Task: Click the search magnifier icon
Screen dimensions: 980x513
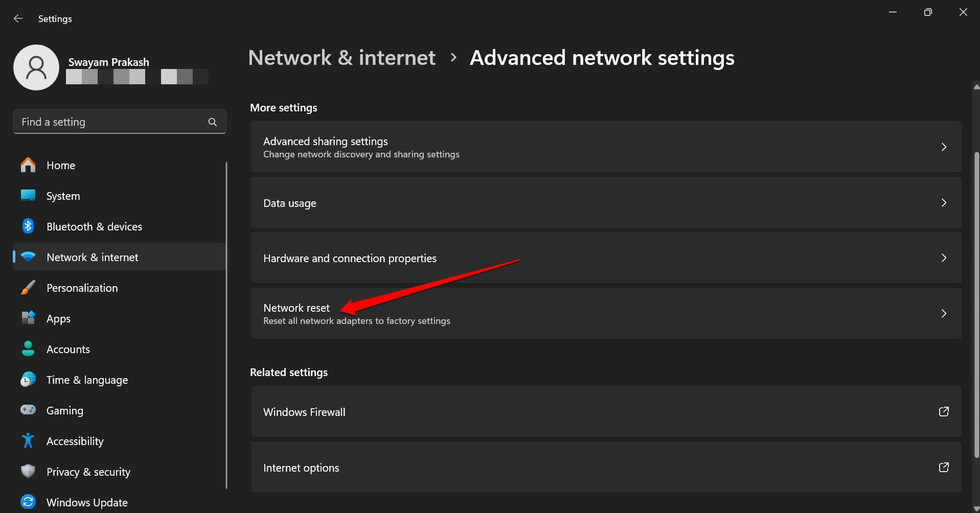Action: pyautogui.click(x=213, y=122)
